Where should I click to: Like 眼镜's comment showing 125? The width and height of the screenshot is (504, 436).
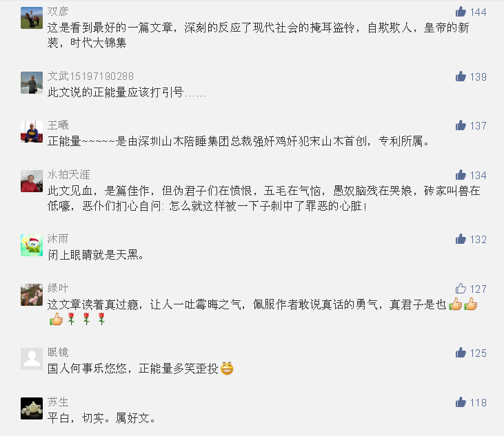pos(461,353)
